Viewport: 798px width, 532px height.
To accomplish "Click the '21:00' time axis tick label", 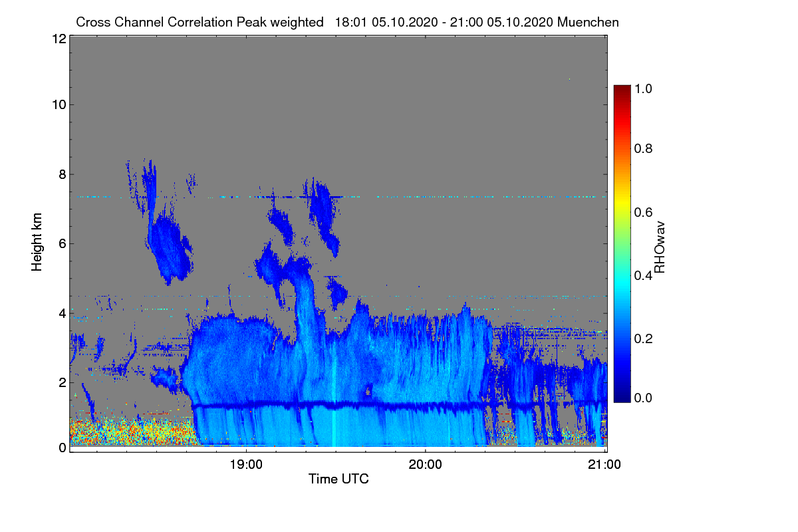I will (604, 464).
